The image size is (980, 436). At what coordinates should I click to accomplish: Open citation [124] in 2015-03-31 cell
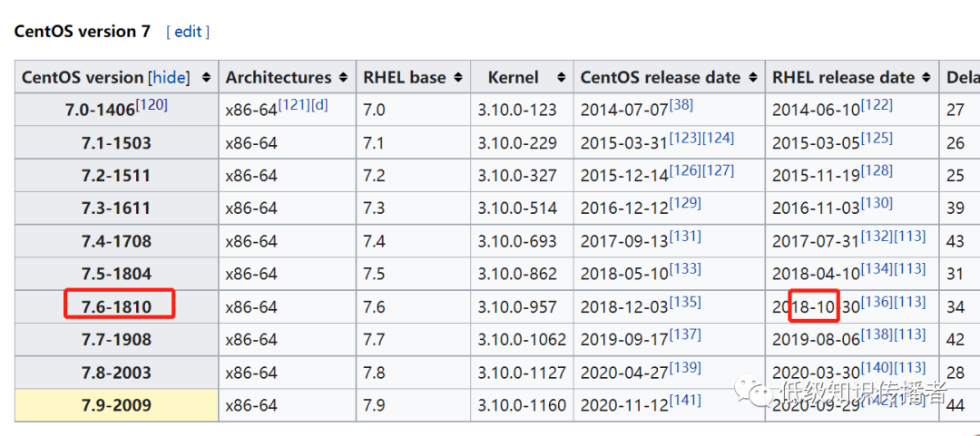(718, 138)
